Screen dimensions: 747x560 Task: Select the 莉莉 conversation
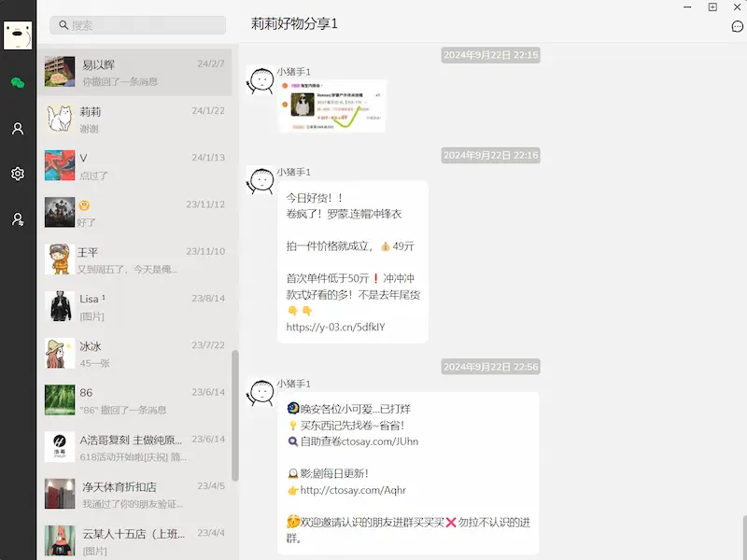(135, 119)
